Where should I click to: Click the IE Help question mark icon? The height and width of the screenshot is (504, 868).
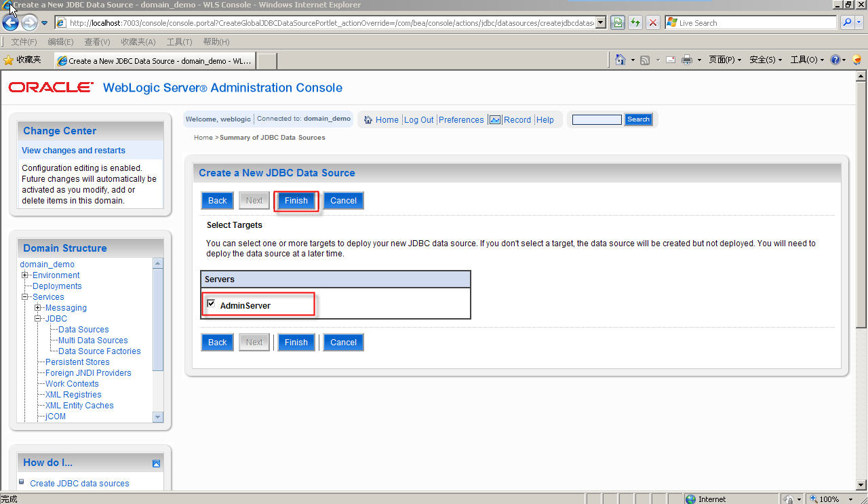(x=835, y=60)
